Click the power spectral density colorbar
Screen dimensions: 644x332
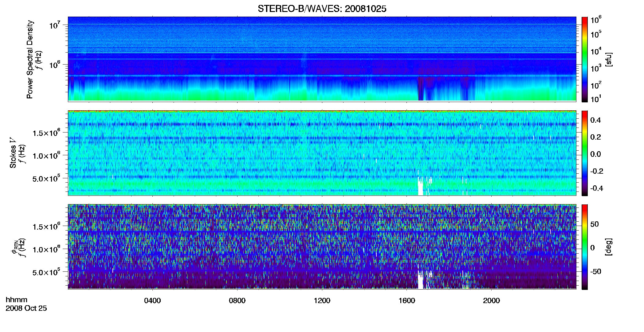[x=585, y=59]
